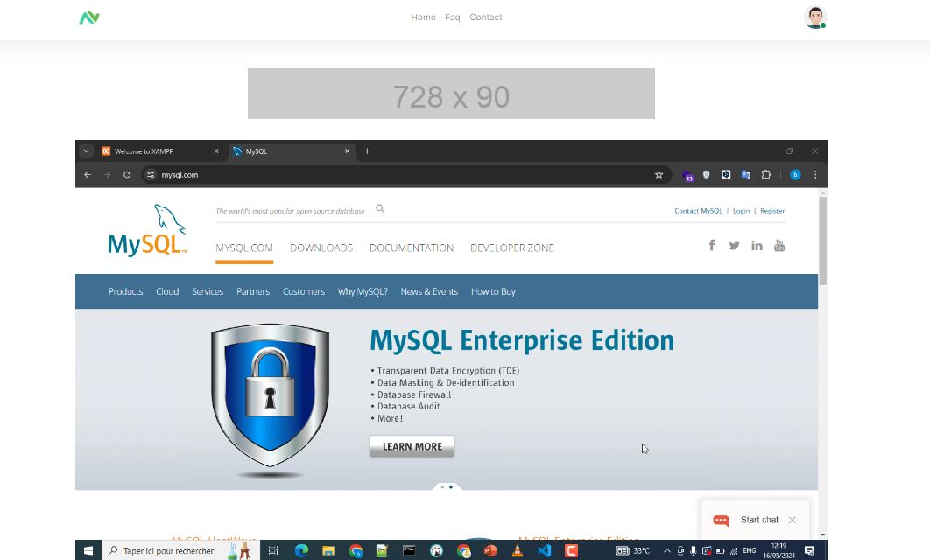
Task: Open MySQL's YouTube icon
Action: [x=779, y=245]
